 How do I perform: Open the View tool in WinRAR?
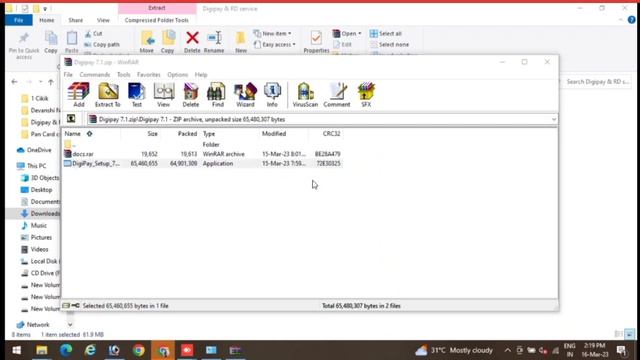click(164, 95)
